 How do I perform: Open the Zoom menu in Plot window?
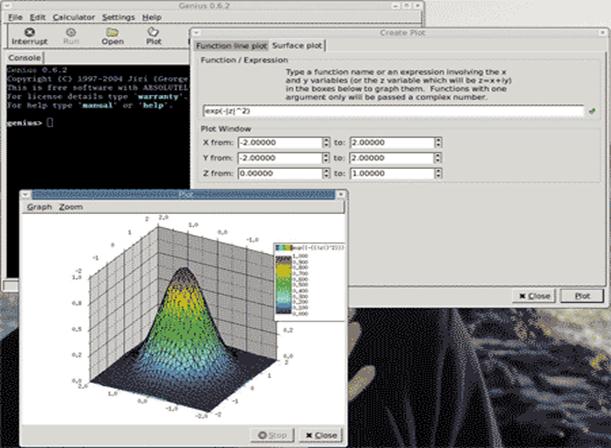click(x=71, y=207)
